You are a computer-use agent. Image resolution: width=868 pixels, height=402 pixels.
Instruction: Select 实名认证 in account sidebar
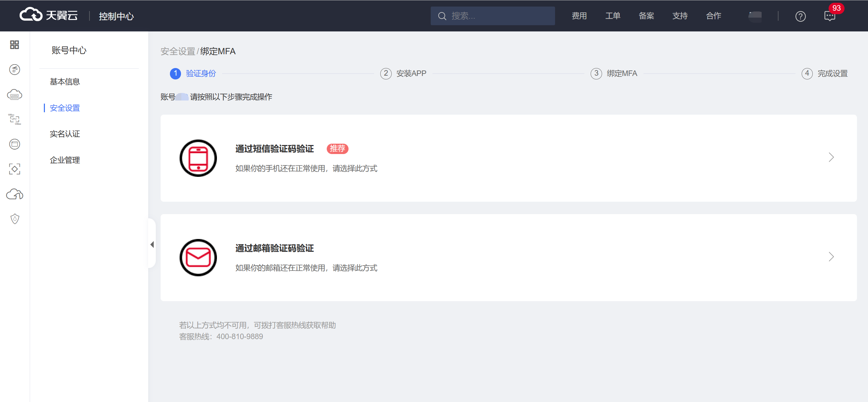click(65, 134)
